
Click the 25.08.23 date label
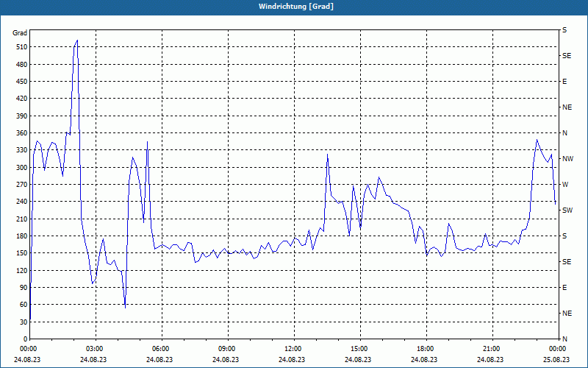pyautogui.click(x=556, y=359)
